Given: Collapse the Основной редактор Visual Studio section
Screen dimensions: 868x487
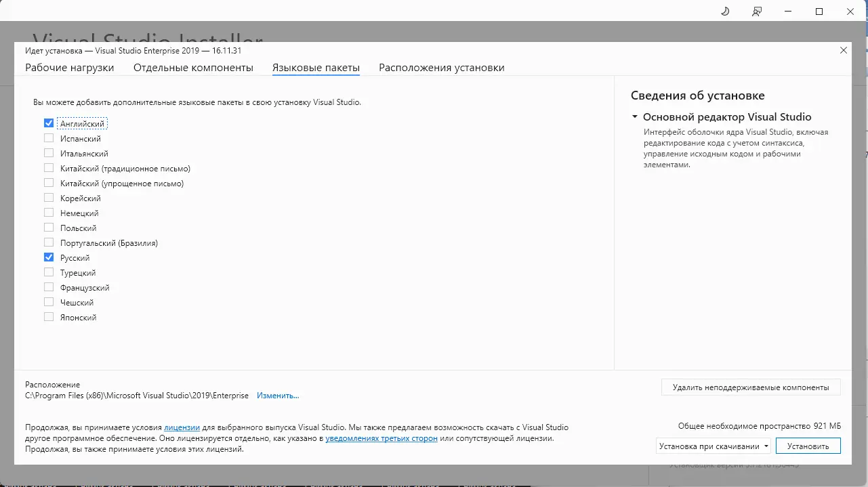Looking at the screenshot, I should point(635,117).
